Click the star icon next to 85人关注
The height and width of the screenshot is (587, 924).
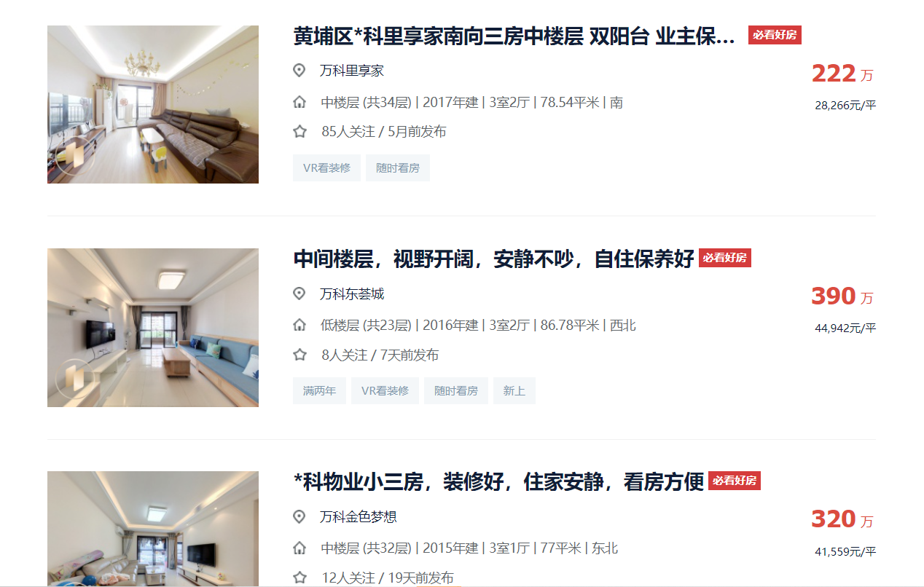click(x=299, y=132)
